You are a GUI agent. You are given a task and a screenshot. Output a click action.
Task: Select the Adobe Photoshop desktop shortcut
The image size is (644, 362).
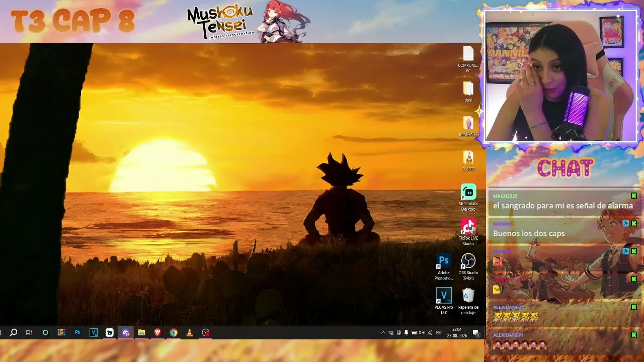(x=444, y=267)
